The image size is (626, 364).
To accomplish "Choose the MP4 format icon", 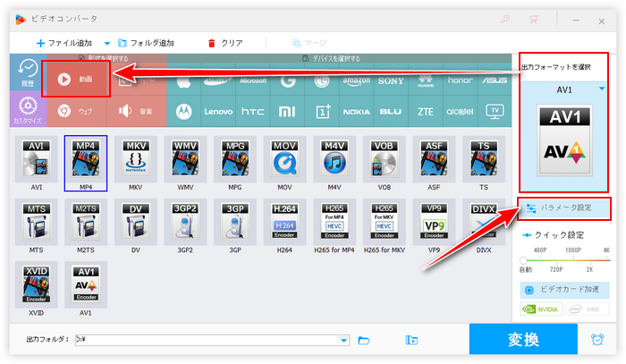I will 86,159.
